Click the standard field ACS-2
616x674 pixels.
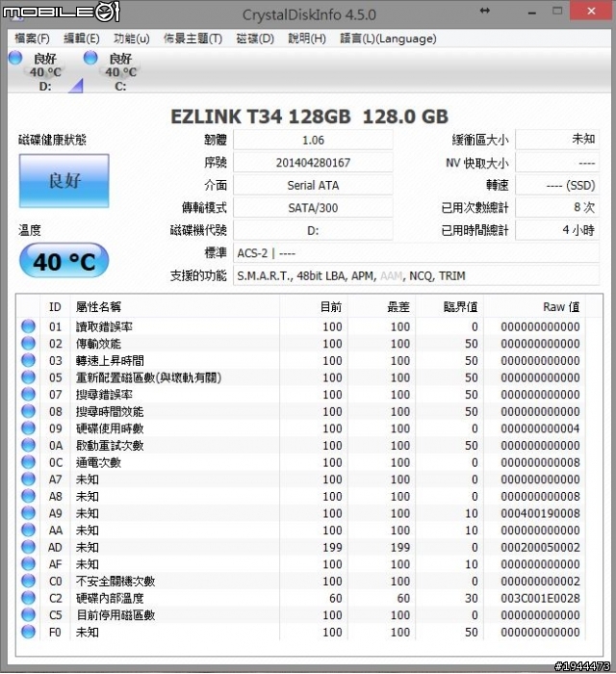point(416,253)
